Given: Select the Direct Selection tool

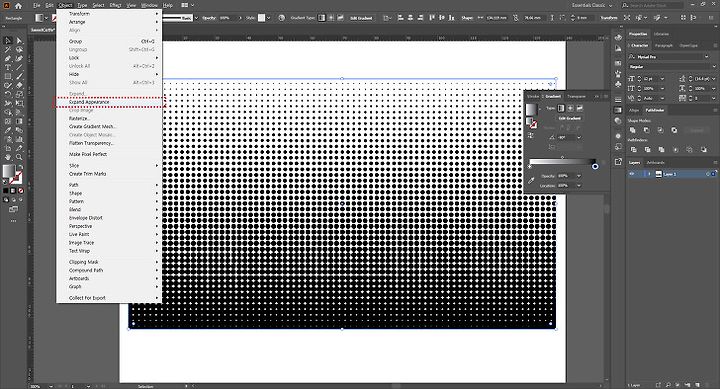Looking at the screenshot, I should click(x=19, y=40).
